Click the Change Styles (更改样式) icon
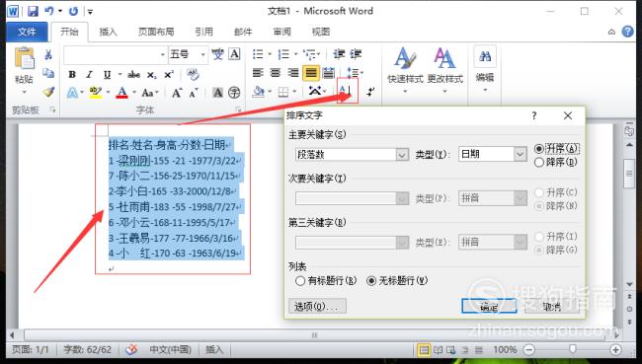 (444, 58)
